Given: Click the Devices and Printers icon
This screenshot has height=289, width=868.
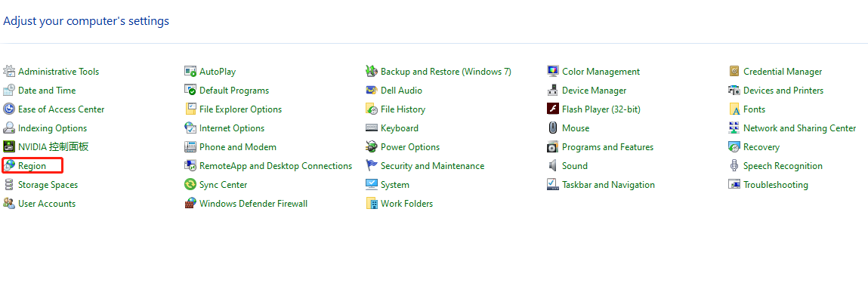Looking at the screenshot, I should [x=734, y=90].
